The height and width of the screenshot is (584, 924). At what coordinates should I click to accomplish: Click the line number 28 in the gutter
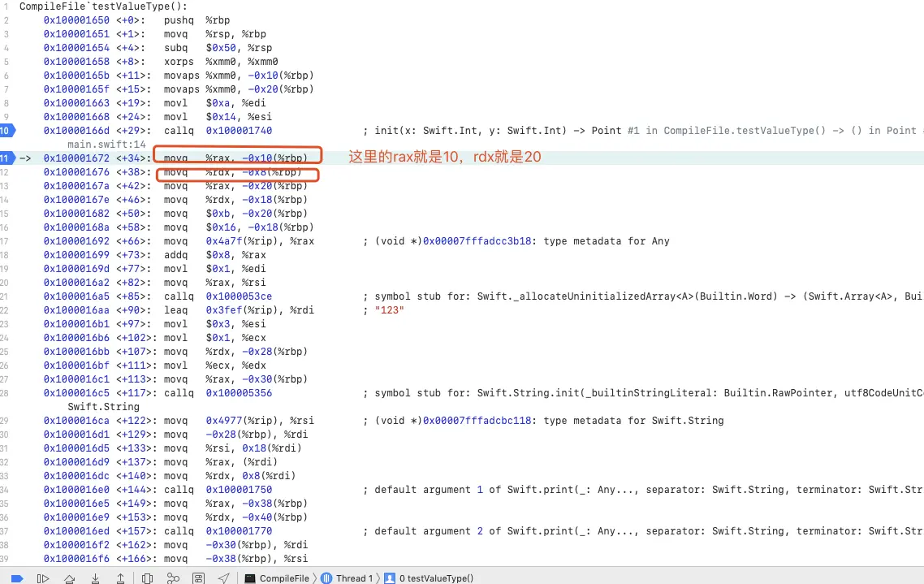(x=5, y=393)
